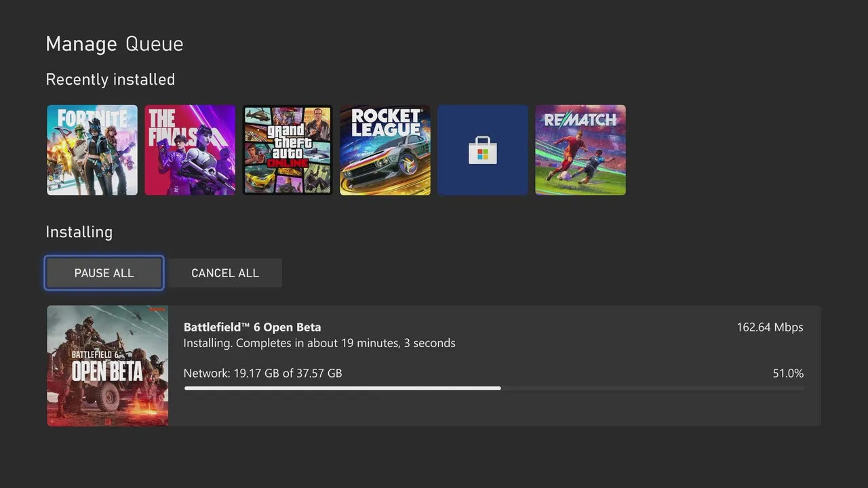Viewport: 868px width, 488px height.
Task: Open the Fortnite game tile
Action: point(92,150)
